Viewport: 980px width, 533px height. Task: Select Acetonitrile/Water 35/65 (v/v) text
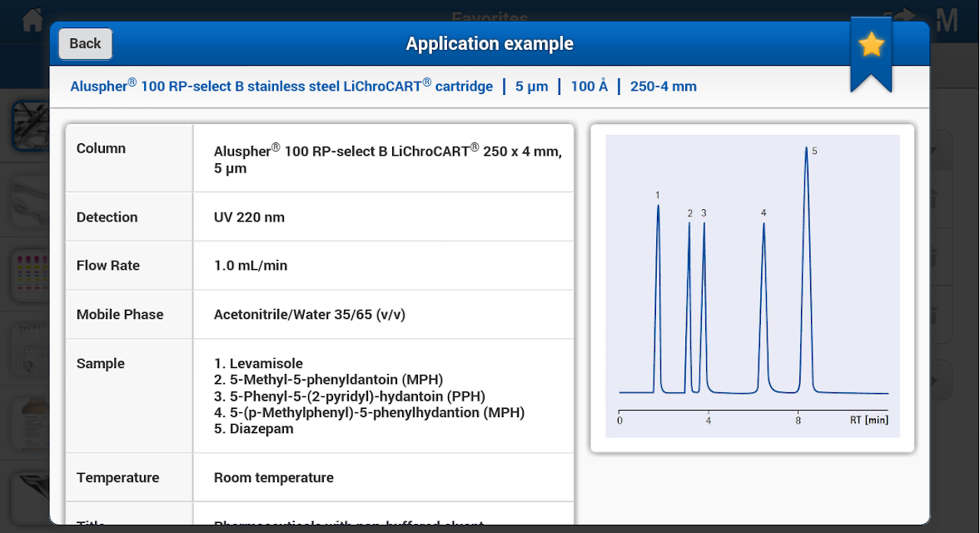310,314
